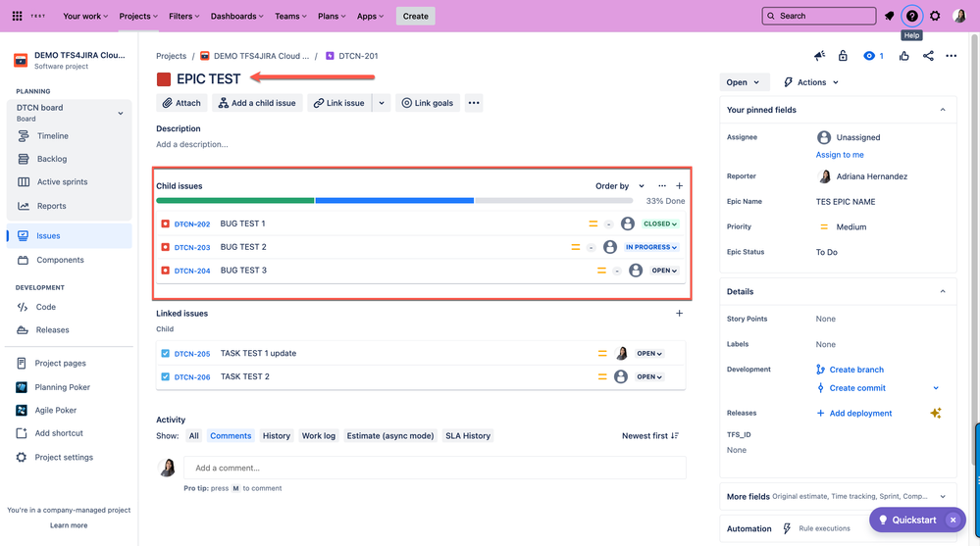This screenshot has width=980, height=546.
Task: Click the issue lock restrictions icon
Action: (843, 56)
